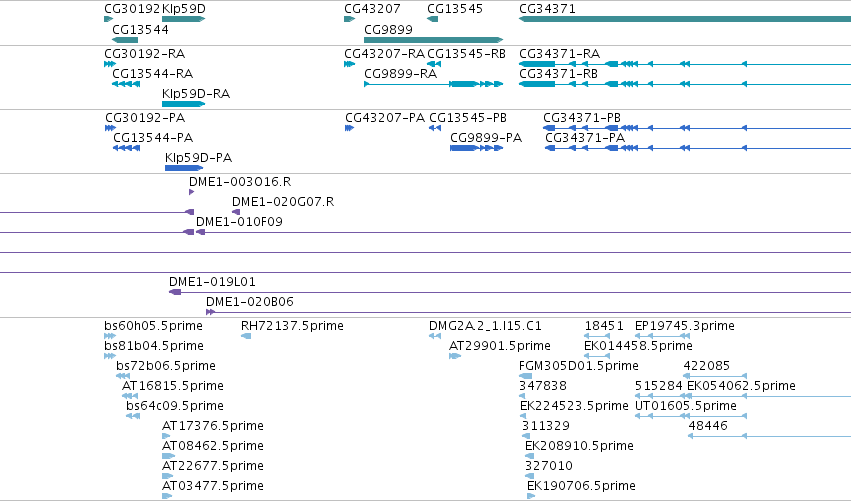
Task: Select EST AT17376.5prime
Action: click(x=166, y=436)
